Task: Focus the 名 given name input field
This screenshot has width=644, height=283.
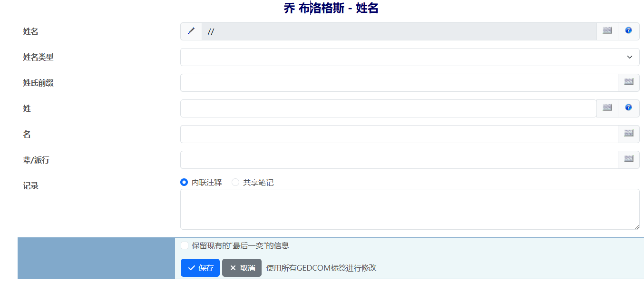Action: pyautogui.click(x=399, y=134)
